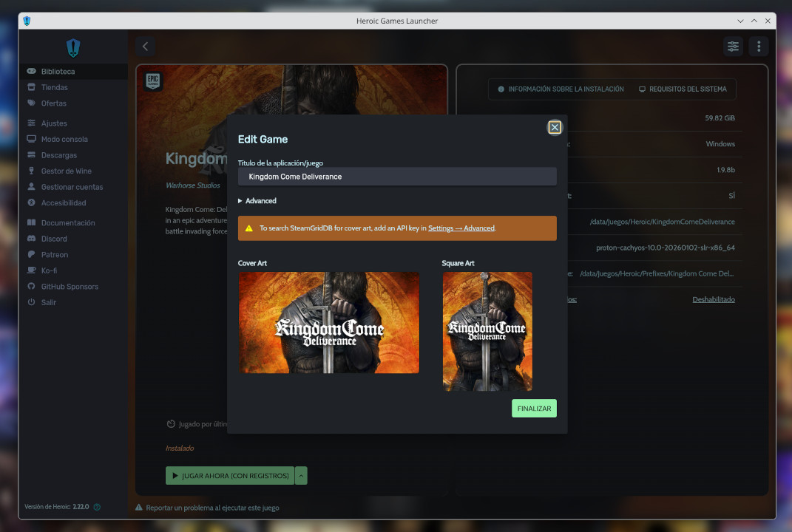This screenshot has width=792, height=532.
Task: Click JUGAR AHORA (CON REGISTROS) button
Action: coord(230,475)
